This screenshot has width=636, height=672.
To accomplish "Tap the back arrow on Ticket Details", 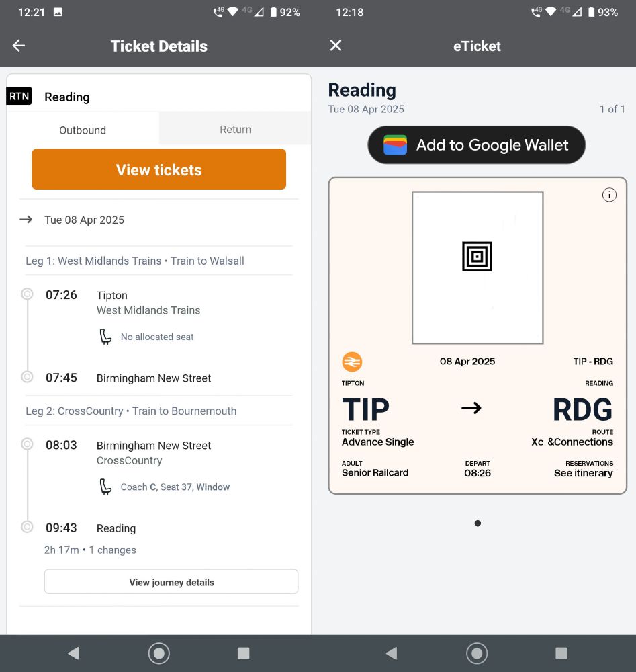I will pos(19,46).
